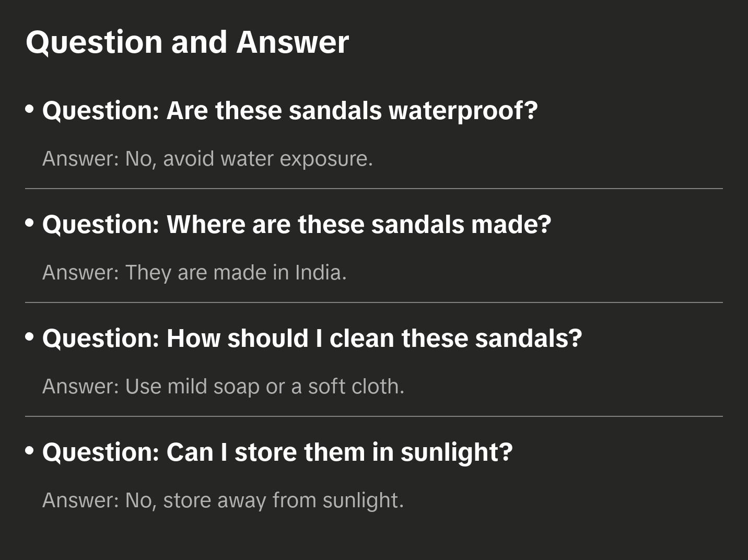This screenshot has width=748, height=560.
Task: Click the "Question and Answer" heading
Action: tap(187, 42)
